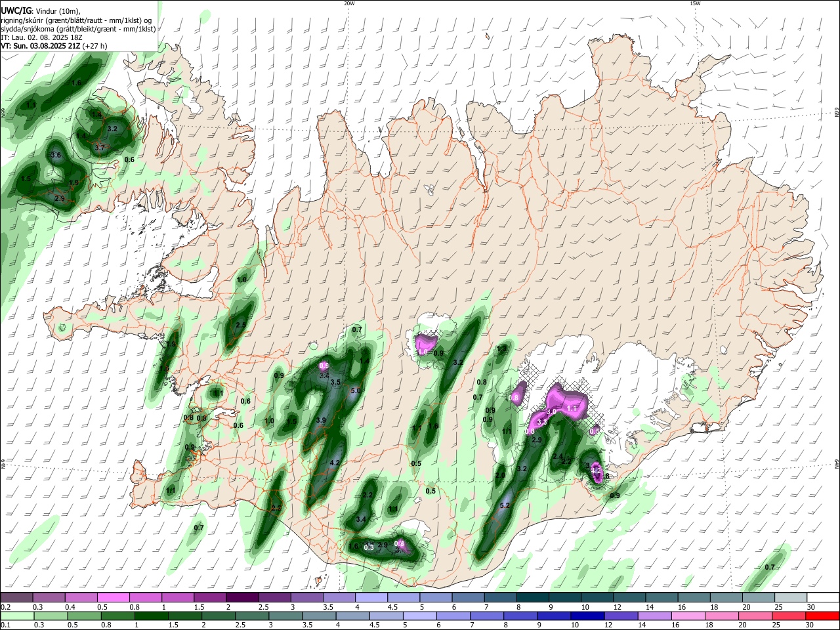Click the '2.4' precipitation value on the map
840x630 pixels.
click(558, 456)
